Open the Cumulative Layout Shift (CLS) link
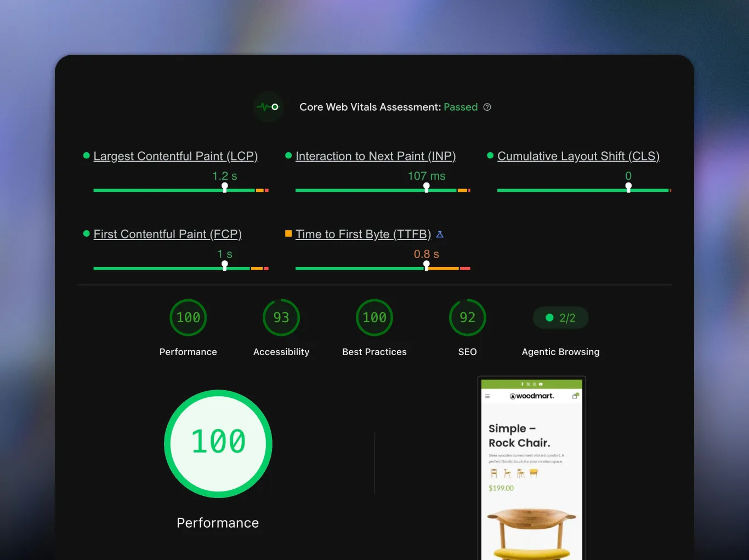Screen dimensions: 749x560 point(578,156)
